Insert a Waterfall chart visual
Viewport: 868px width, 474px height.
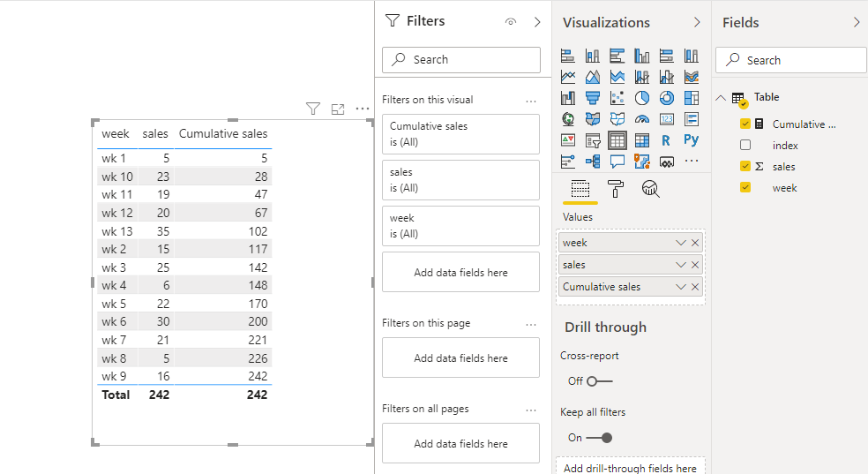568,98
